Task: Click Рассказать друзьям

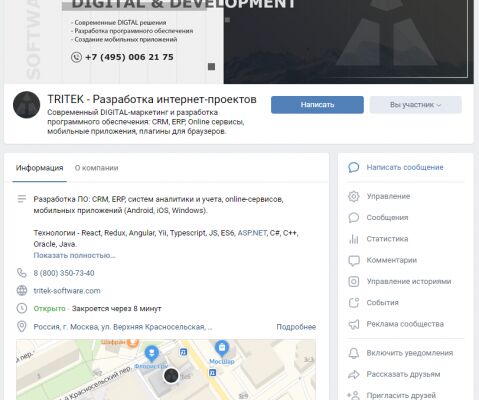Action: (403, 374)
